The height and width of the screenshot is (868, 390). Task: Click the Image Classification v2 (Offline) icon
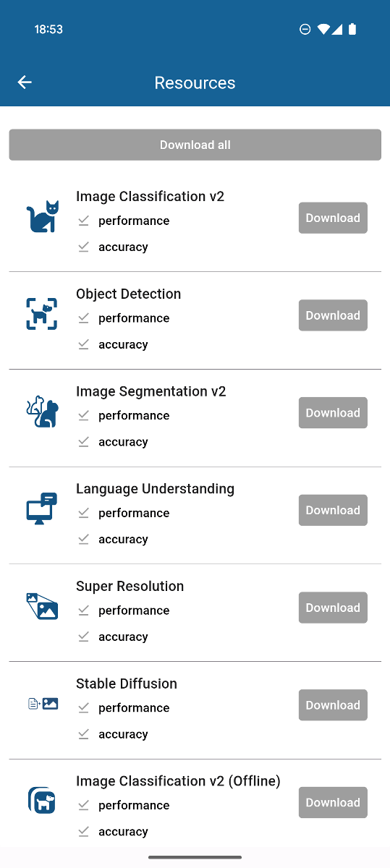pos(42,801)
